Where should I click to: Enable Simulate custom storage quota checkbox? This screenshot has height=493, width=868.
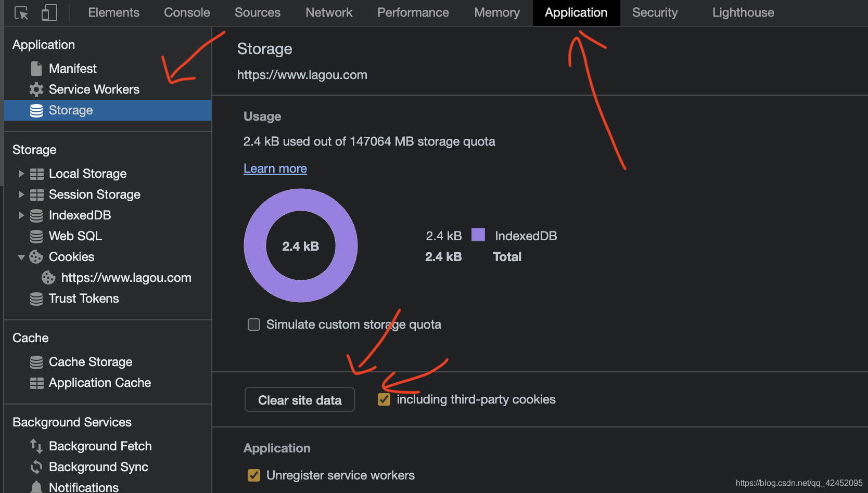coord(254,325)
